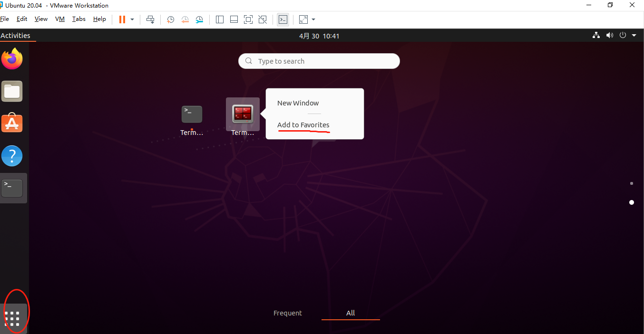
Task: Click the stretch guest display icon
Action: point(303,19)
